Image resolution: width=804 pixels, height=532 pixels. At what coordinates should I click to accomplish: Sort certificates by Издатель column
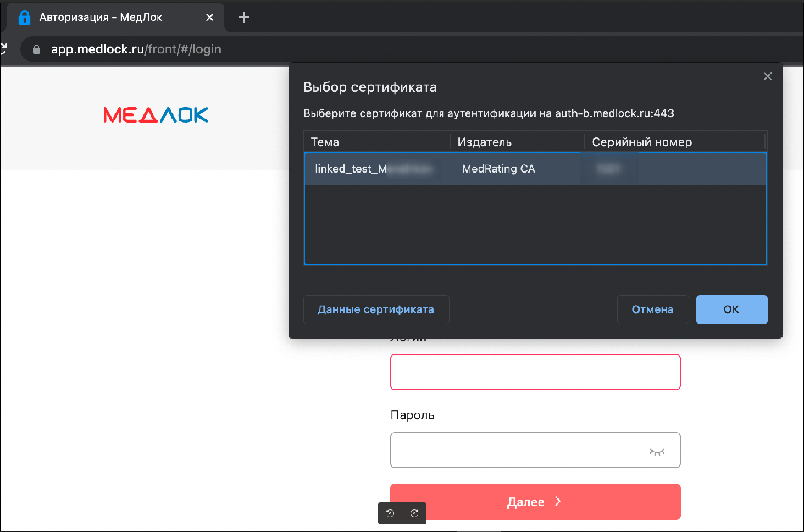pyautogui.click(x=518, y=142)
